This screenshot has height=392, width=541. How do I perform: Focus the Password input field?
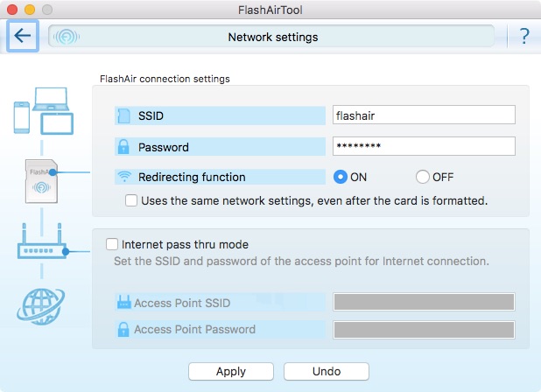tap(424, 146)
